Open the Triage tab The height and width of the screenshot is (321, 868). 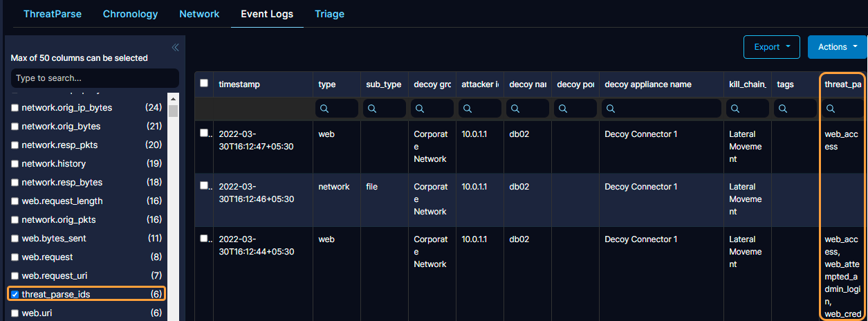coord(329,14)
